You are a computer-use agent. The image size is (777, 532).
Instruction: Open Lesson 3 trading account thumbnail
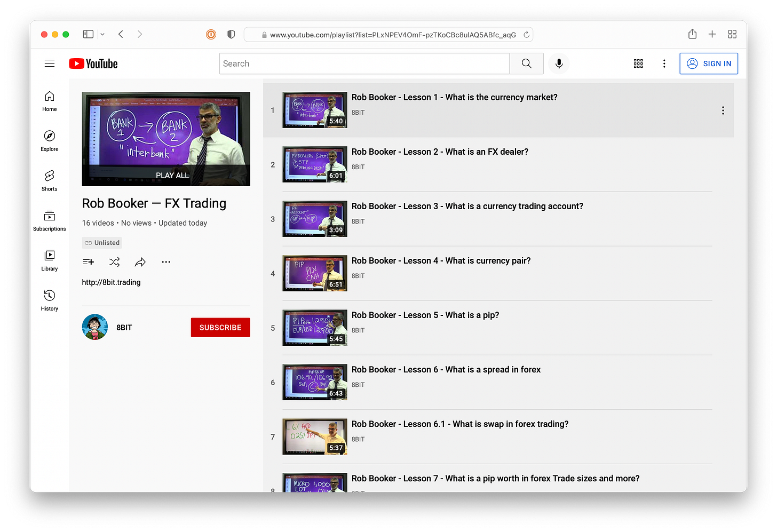(x=315, y=219)
